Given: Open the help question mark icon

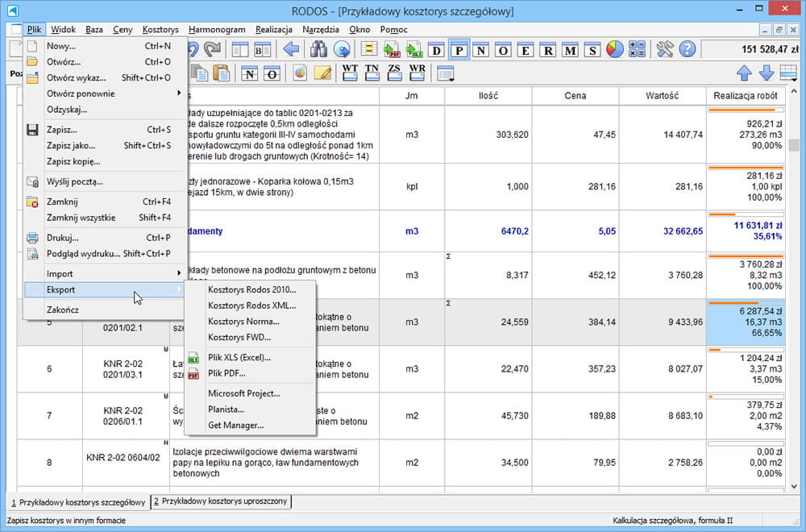Looking at the screenshot, I should coord(687,50).
